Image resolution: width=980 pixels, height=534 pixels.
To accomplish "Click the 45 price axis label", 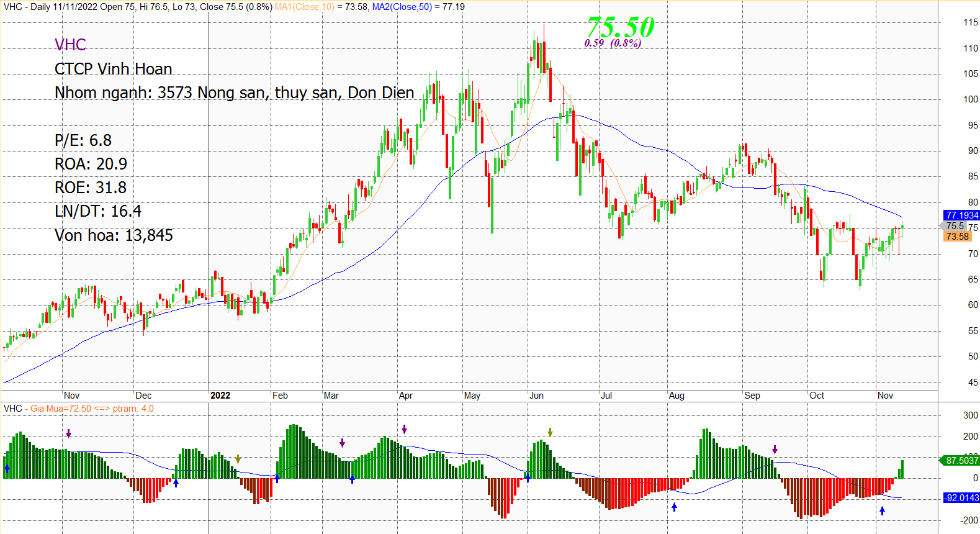I will (x=973, y=382).
